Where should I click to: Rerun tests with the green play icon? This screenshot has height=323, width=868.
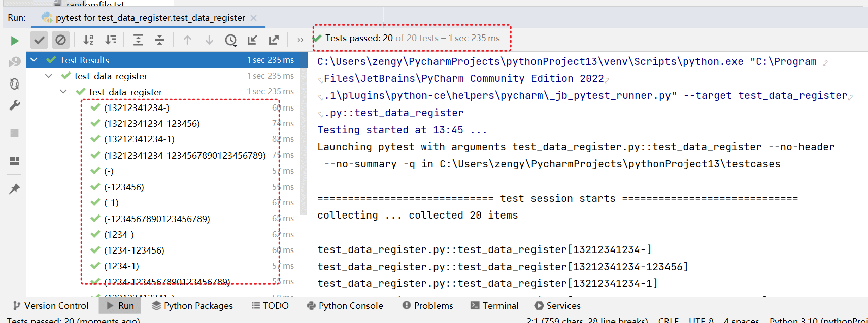[x=15, y=41]
